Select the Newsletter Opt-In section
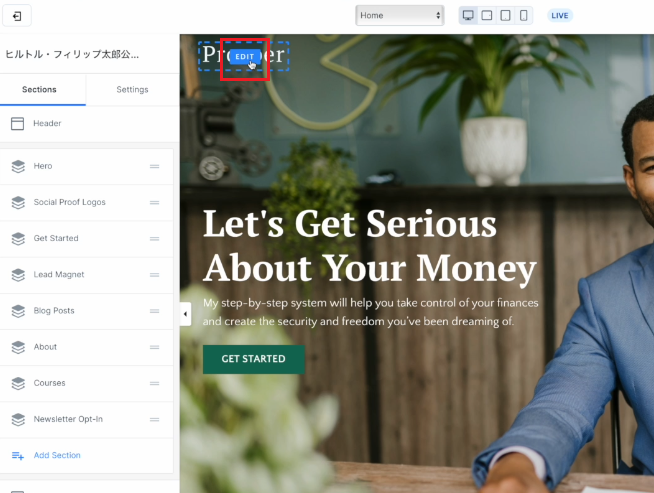654x493 pixels. click(86, 420)
